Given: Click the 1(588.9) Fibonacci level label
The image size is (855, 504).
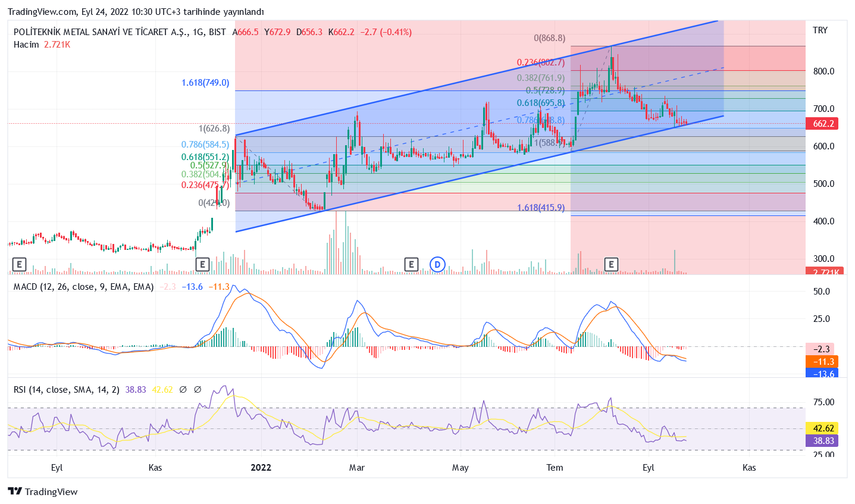Looking at the screenshot, I should tap(549, 143).
